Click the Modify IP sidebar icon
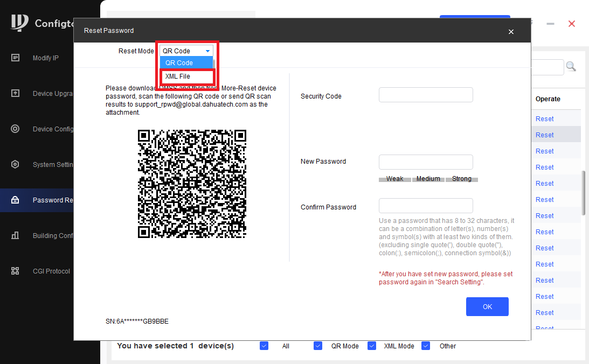 (15, 58)
